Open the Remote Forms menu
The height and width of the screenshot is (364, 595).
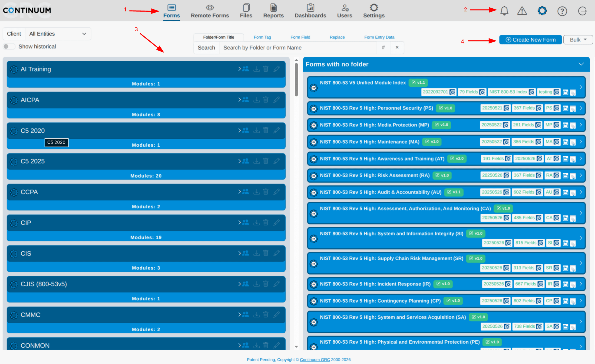[210, 11]
